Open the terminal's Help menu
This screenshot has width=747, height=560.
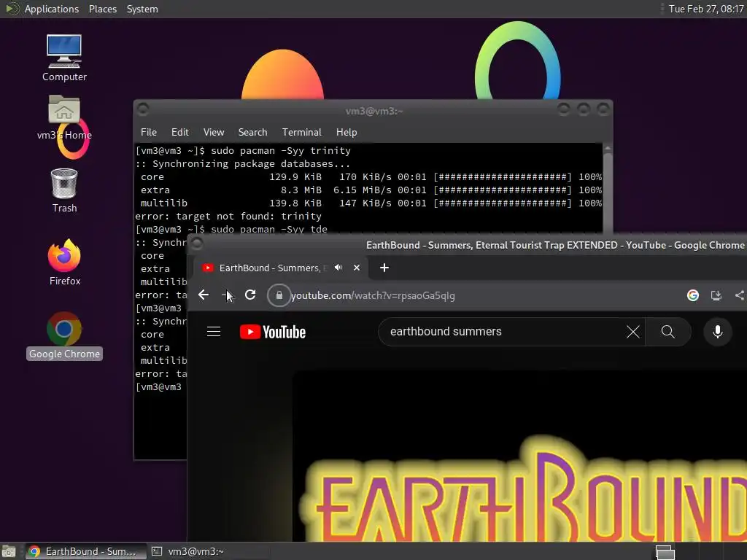(x=347, y=132)
